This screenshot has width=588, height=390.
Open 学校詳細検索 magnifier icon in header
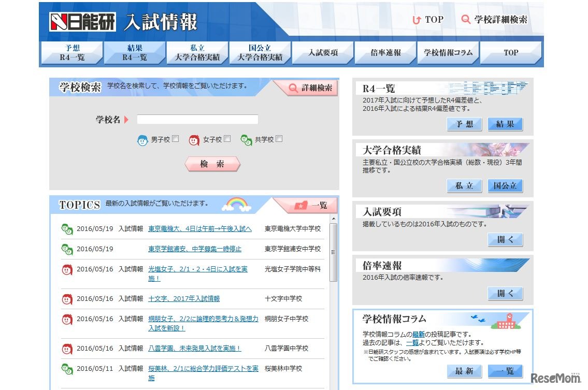pos(466,20)
